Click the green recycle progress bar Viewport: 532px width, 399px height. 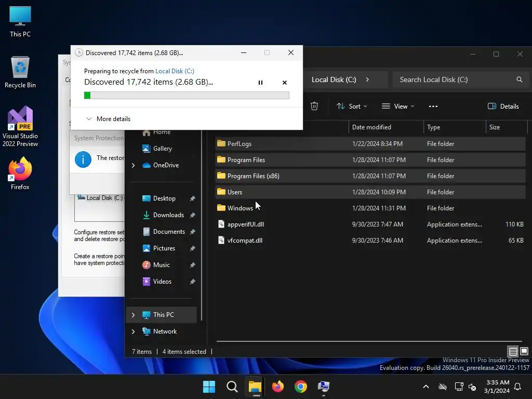(x=187, y=96)
